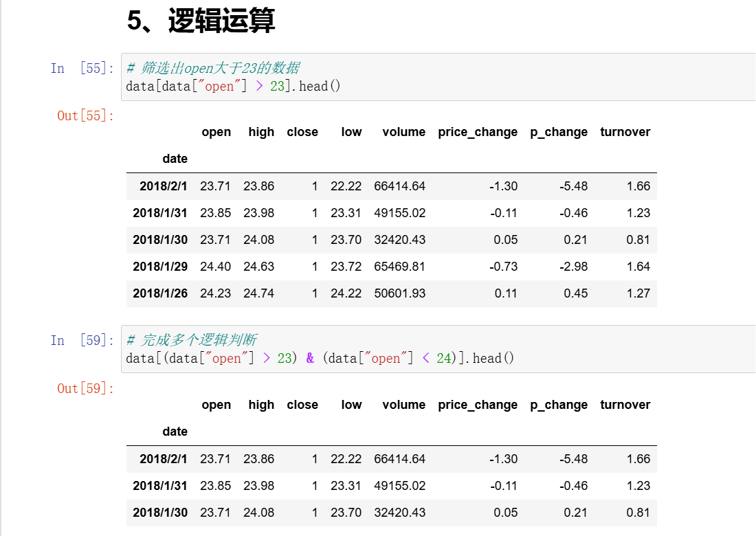
Task: Click low value 23.72
Action: pos(346,267)
